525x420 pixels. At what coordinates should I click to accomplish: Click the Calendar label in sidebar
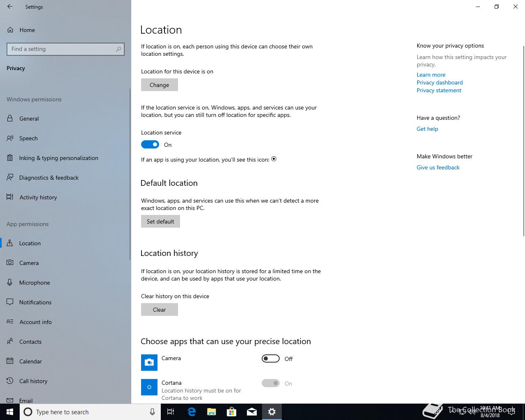pyautogui.click(x=31, y=361)
